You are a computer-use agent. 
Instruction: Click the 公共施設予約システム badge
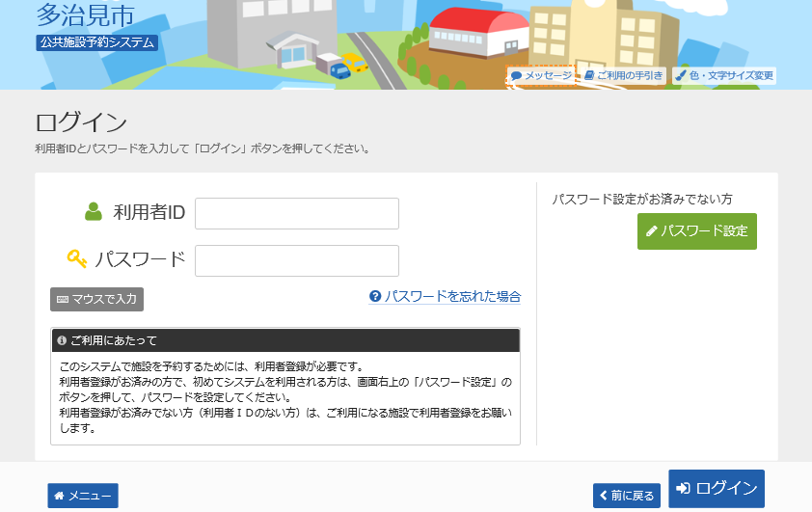(96, 42)
